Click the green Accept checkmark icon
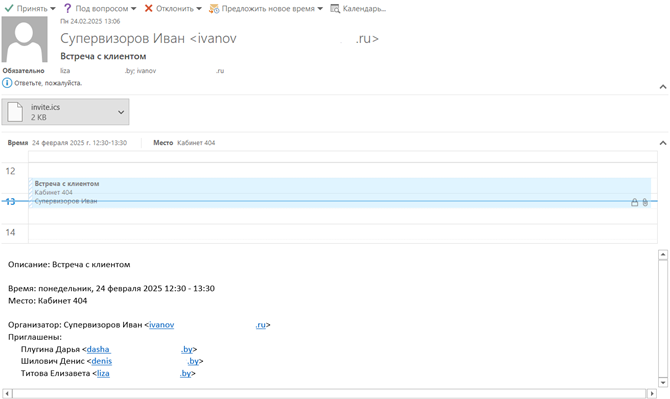670x399 pixels. [9, 8]
